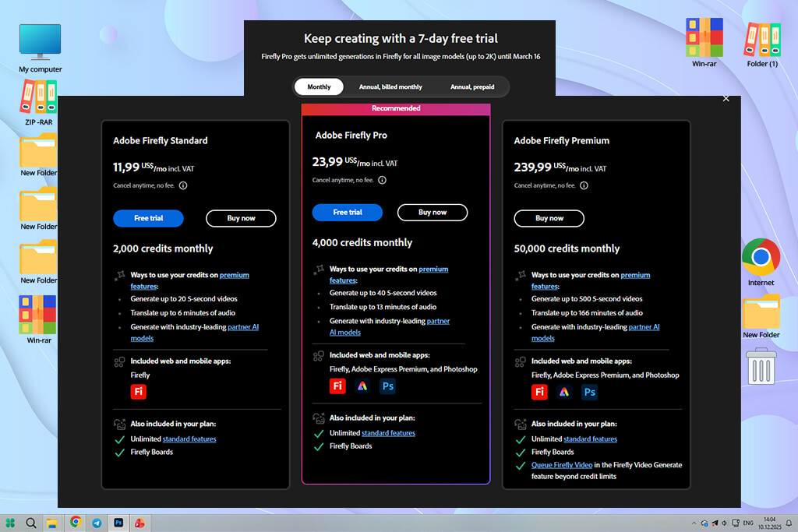Open the red Adobe app on taskbar
The height and width of the screenshot is (532, 798).
[139, 523]
